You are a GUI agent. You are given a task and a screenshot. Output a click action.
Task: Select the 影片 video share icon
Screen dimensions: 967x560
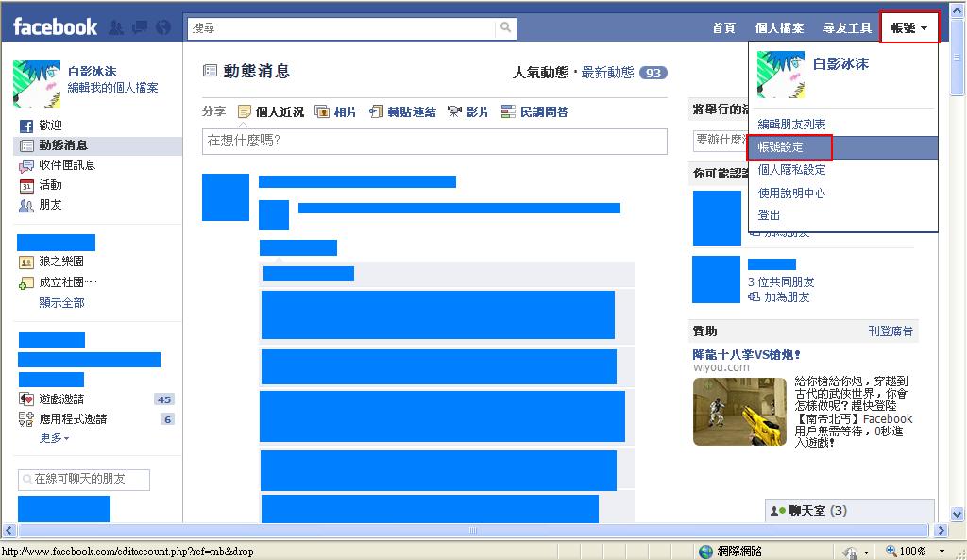pyautogui.click(x=454, y=111)
